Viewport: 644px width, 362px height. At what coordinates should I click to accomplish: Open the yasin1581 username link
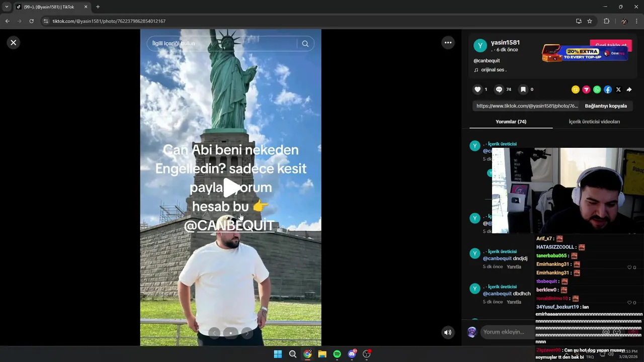pyautogui.click(x=505, y=43)
